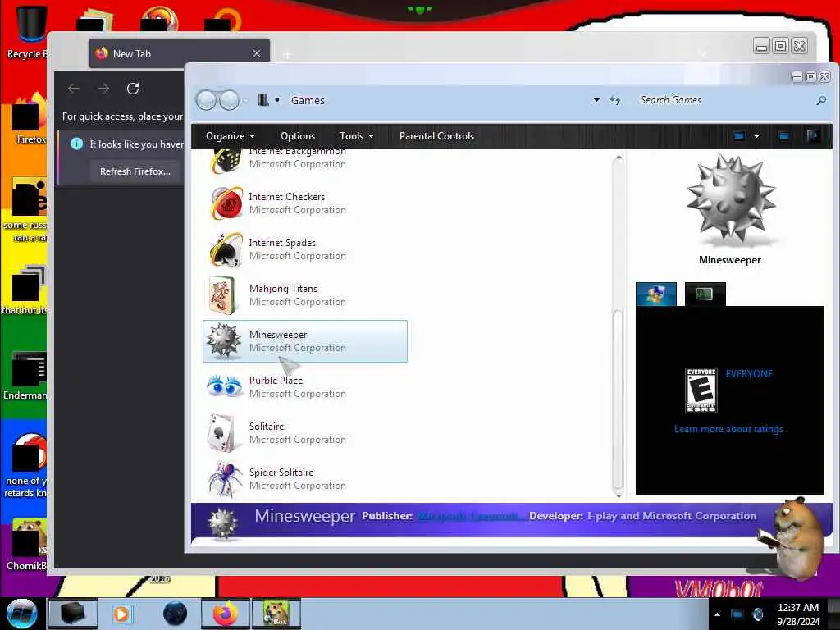
Task: Click the Internet Spades icon
Action: (x=226, y=249)
